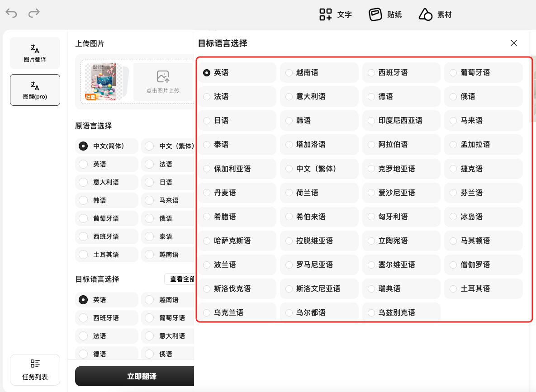Select 乌克兰语 as target language
Screen dimensions: 536x392
click(x=237, y=312)
